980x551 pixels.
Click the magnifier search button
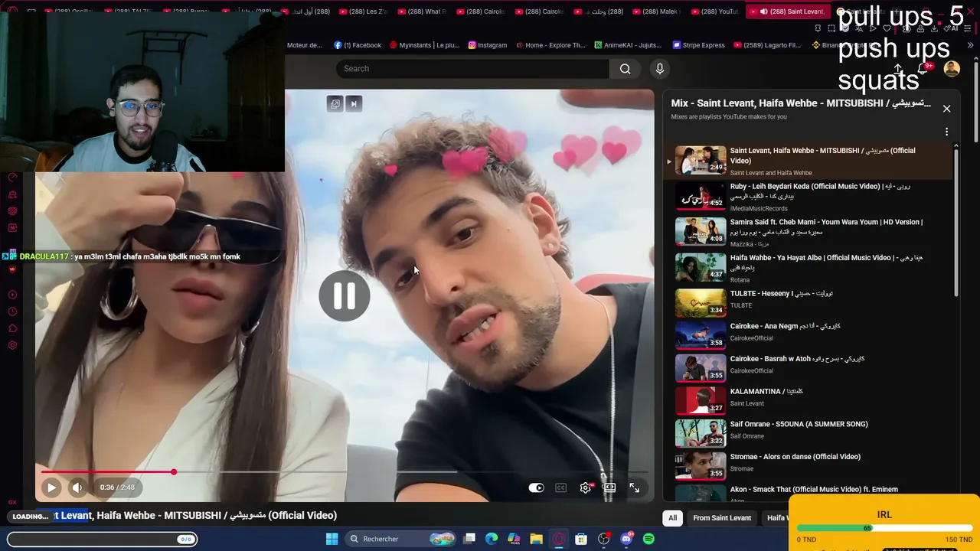pos(626,69)
